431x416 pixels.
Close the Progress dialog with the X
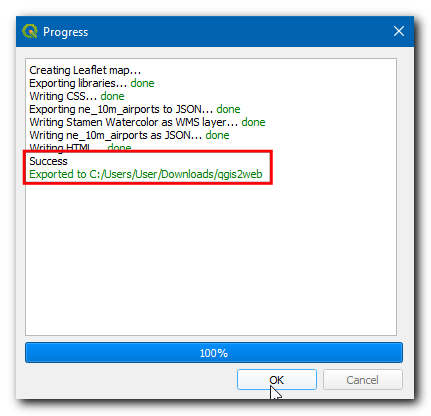click(399, 31)
